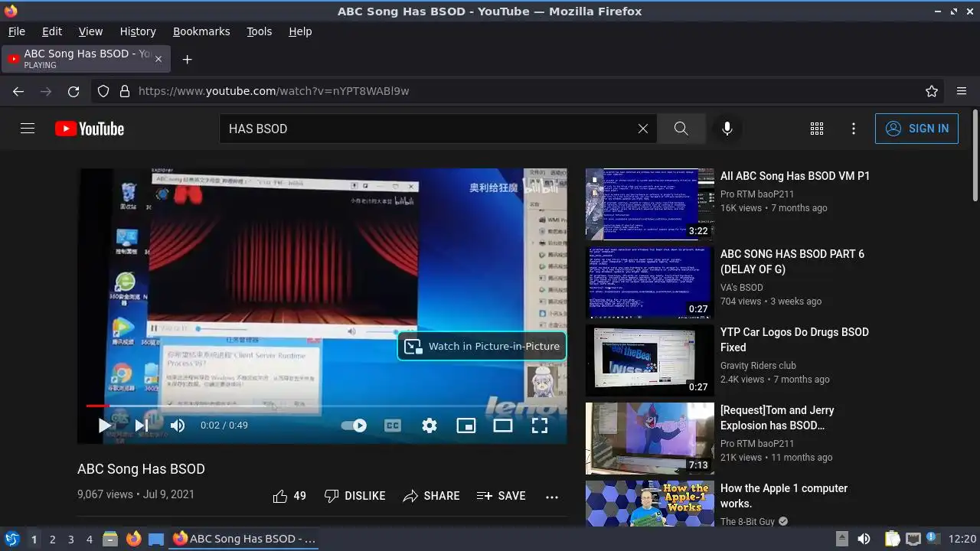Skip to next video
Viewport: 980px width, 551px height.
pos(142,425)
